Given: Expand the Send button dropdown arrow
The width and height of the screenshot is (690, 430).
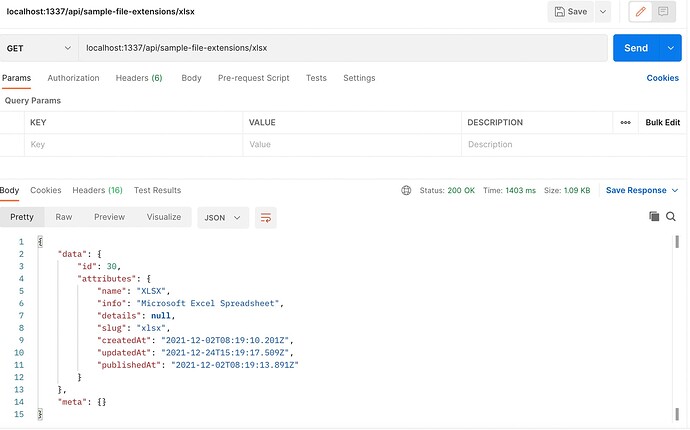Looking at the screenshot, I should 671,48.
